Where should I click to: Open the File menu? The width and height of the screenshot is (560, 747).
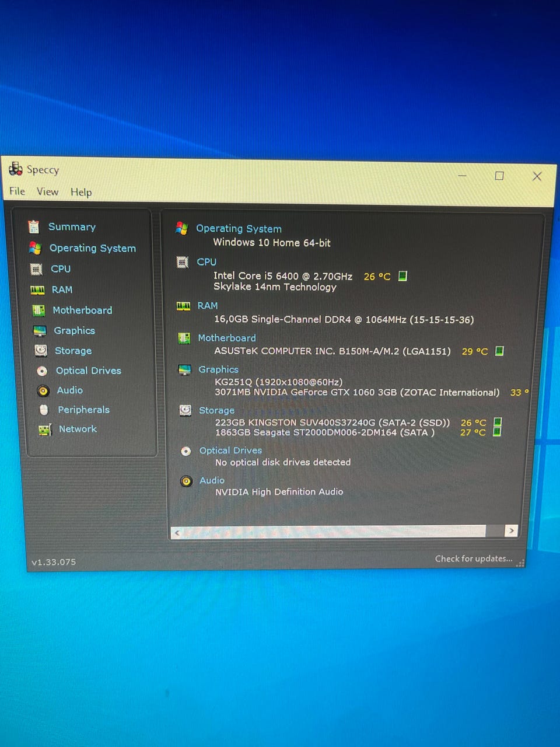tap(17, 191)
